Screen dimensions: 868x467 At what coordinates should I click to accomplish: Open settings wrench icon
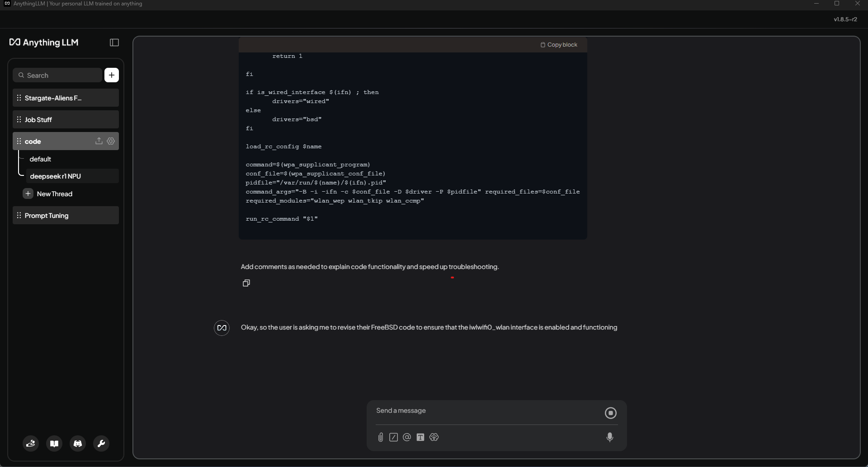coord(101,443)
